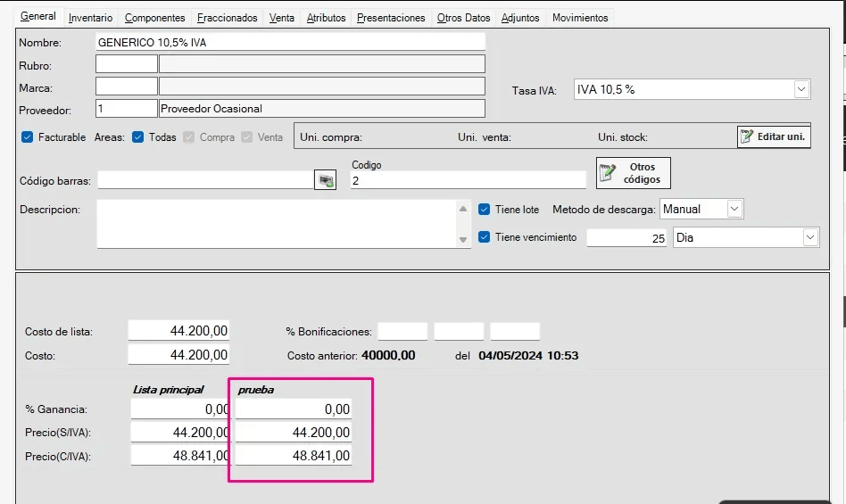Open the Movimientos tab
Screen dimensions: 846x504
coord(580,18)
